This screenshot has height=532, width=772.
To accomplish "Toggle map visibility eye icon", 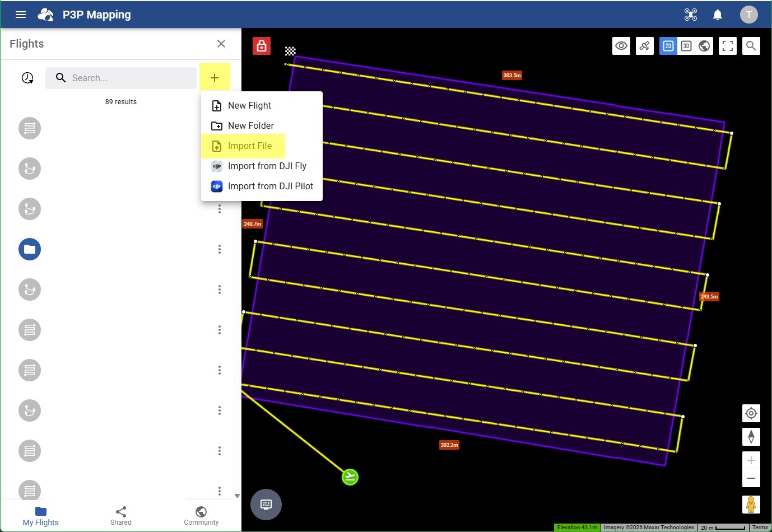I will 621,46.
